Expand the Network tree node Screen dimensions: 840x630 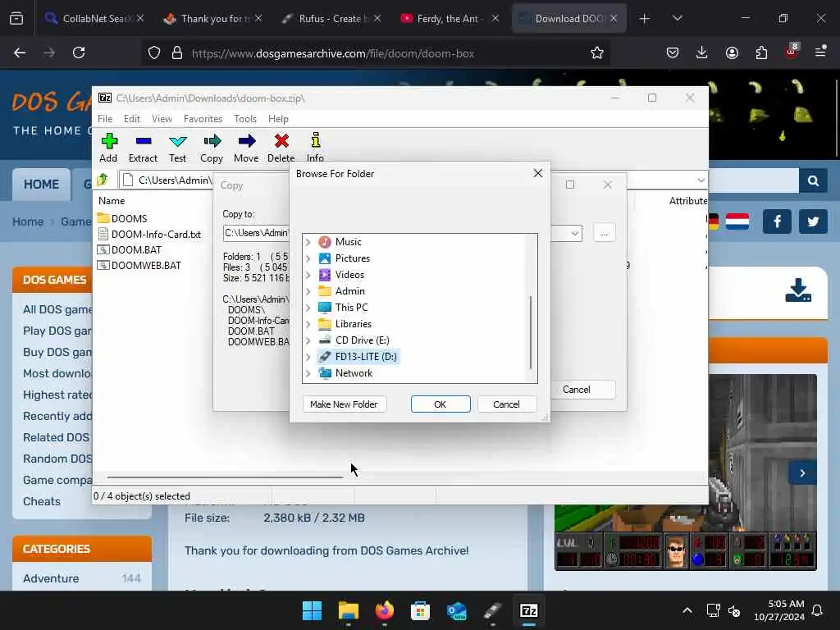coord(308,373)
